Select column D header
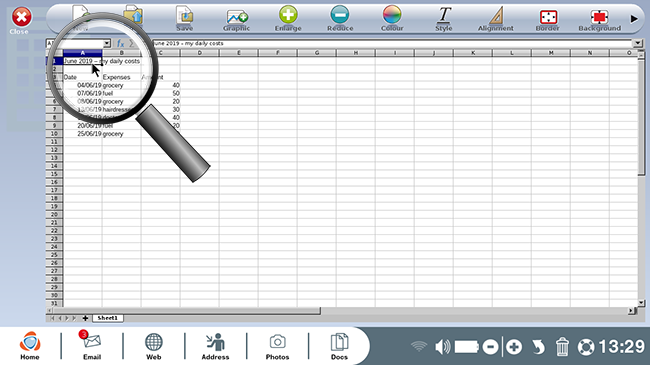 tap(199, 53)
